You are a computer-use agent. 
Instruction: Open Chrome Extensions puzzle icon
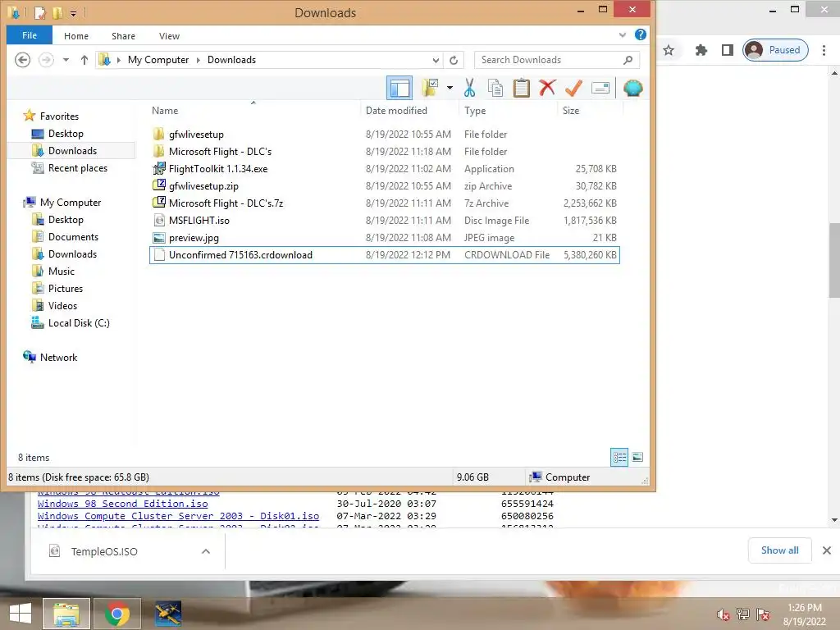coord(701,50)
